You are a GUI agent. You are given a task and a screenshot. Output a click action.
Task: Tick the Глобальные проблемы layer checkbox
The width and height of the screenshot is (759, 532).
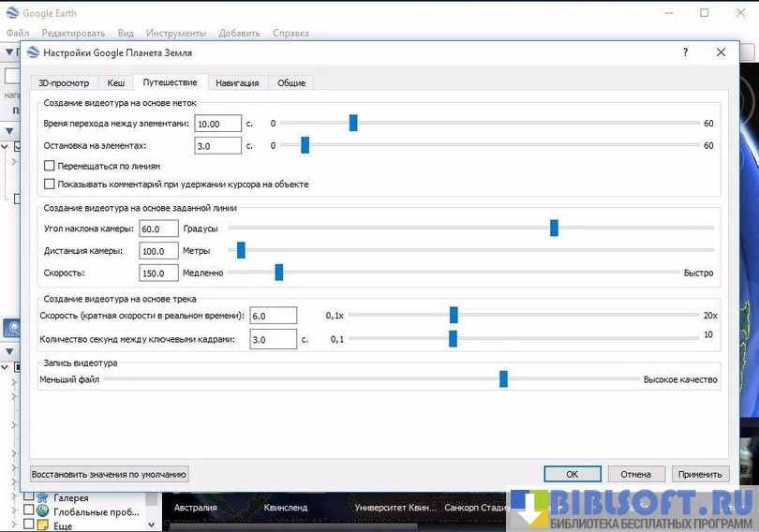[28, 510]
